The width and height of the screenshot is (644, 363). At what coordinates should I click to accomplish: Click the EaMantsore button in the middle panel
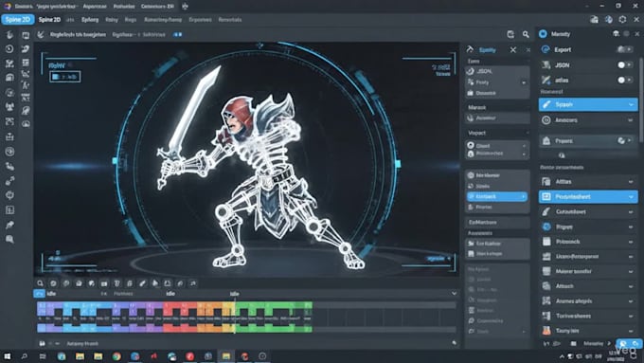[x=497, y=222]
